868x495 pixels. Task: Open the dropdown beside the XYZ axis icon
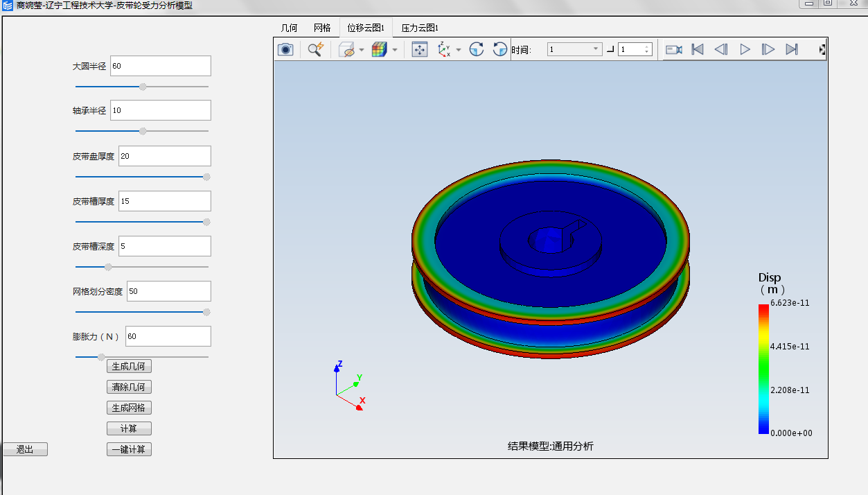(459, 50)
